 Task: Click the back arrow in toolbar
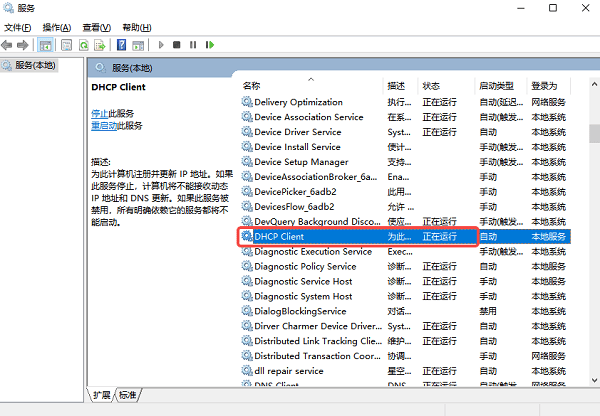[x=9, y=45]
